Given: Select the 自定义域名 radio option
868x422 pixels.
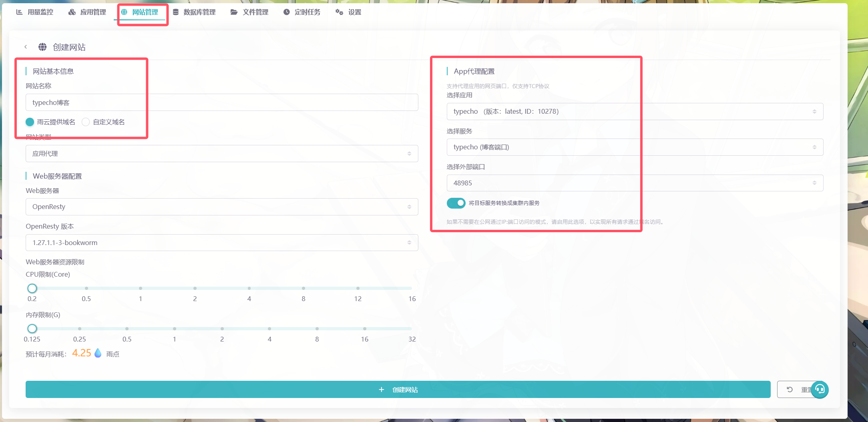Looking at the screenshot, I should pyautogui.click(x=103, y=122).
